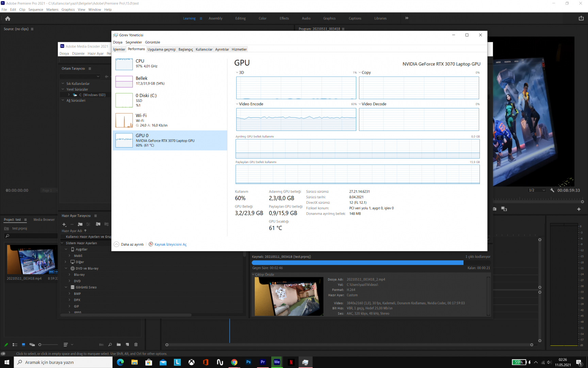Switch Project panel to Icon View
The image size is (588, 368).
coord(23,344)
